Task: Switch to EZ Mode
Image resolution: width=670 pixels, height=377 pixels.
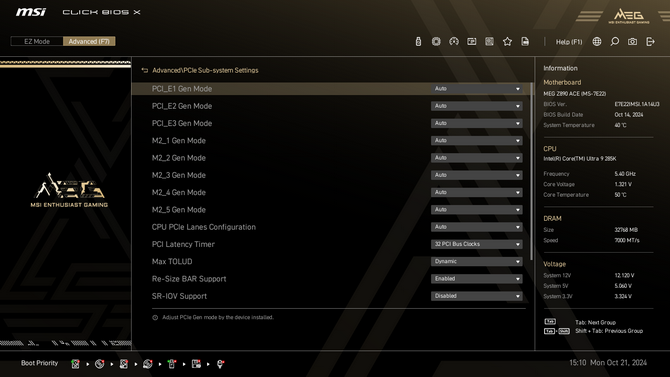Action: [37, 41]
